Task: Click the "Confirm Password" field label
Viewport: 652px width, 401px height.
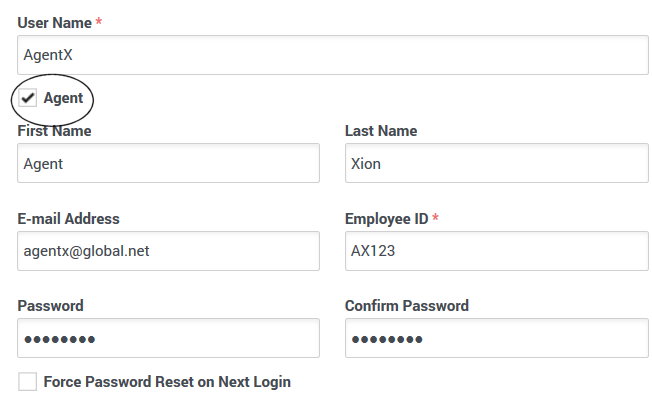Action: tap(406, 306)
